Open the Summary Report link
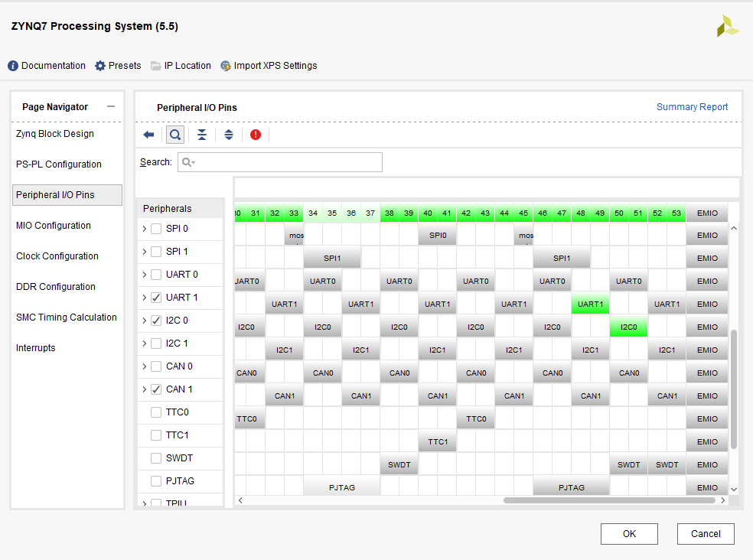This screenshot has width=753, height=560. point(692,107)
